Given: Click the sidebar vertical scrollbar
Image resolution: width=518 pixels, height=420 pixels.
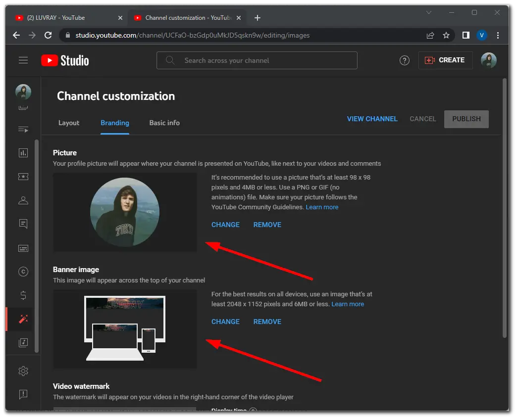Looking at the screenshot, I should coord(37,246).
